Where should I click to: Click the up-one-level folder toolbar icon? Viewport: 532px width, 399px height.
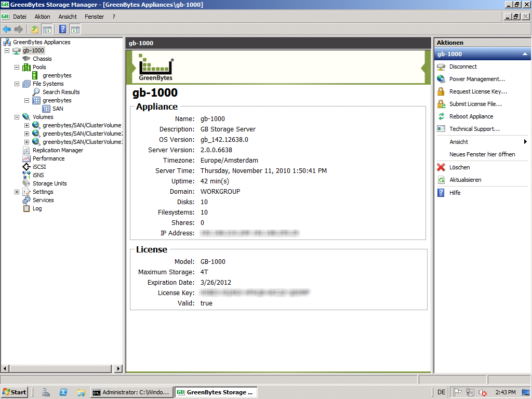click(35, 30)
